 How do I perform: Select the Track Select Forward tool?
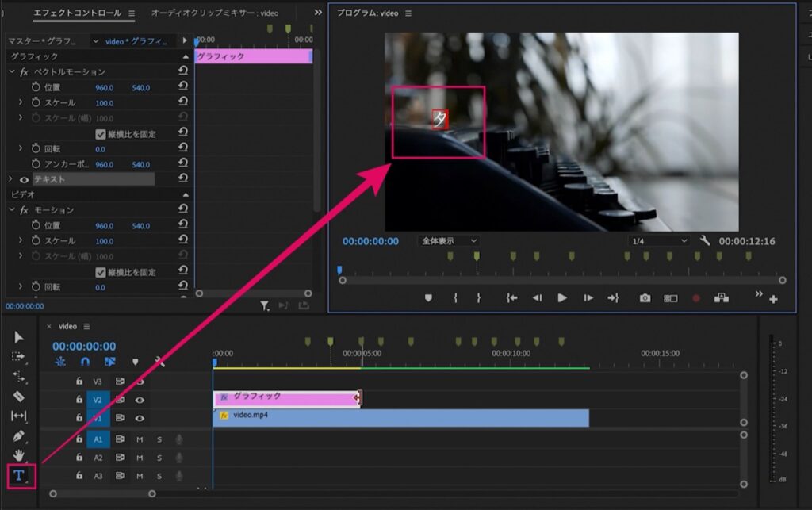click(18, 357)
